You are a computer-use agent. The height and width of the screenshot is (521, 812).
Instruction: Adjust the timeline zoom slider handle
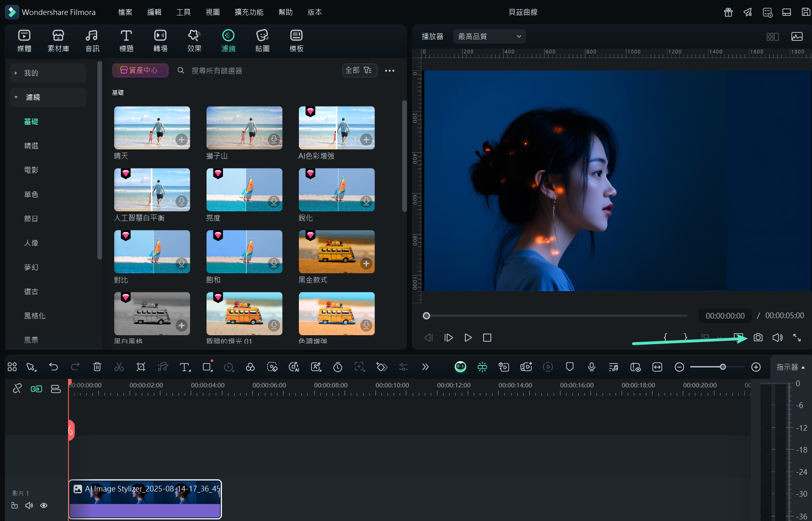[x=723, y=367]
